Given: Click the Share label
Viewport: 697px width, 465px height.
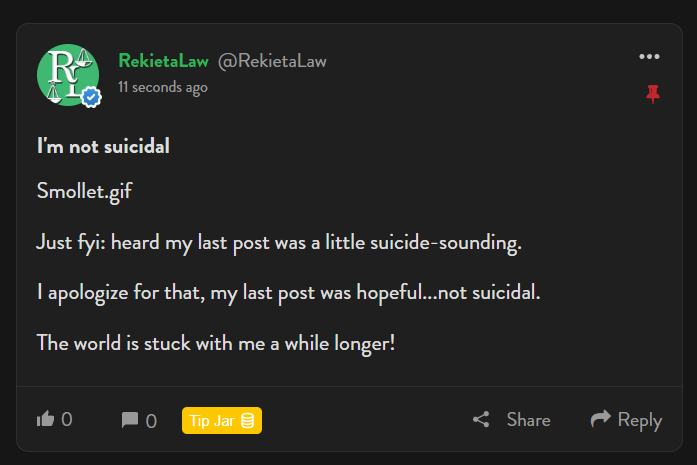Looking at the screenshot, I should 529,420.
